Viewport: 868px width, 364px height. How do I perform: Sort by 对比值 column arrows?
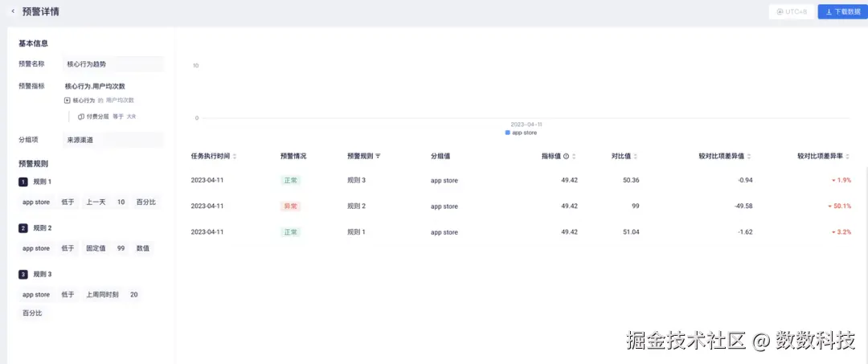pos(636,157)
